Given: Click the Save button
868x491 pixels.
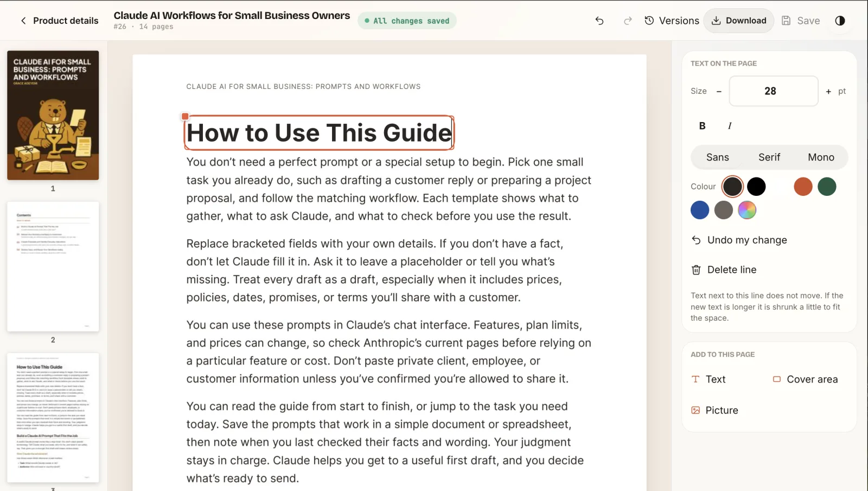Looking at the screenshot, I should pyautogui.click(x=801, y=21).
